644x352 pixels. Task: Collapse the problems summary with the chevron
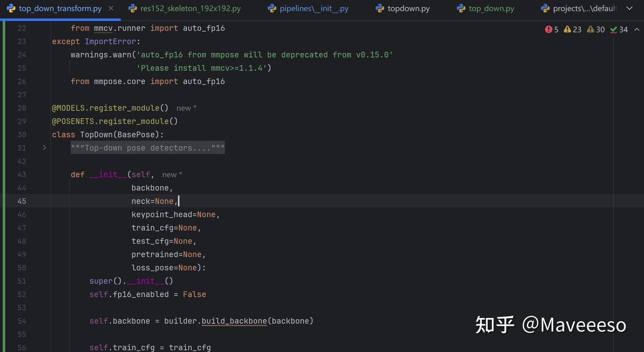click(636, 30)
